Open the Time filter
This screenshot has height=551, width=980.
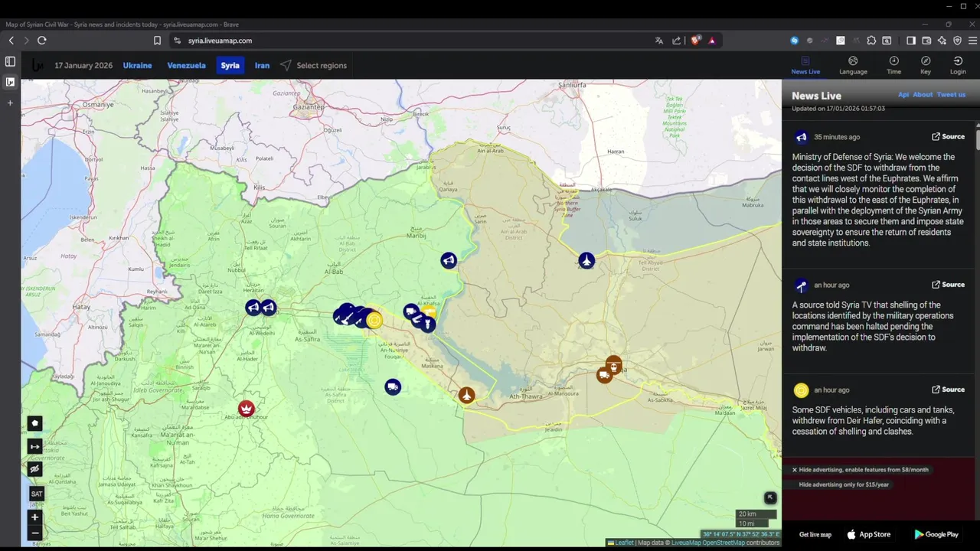[893, 66]
